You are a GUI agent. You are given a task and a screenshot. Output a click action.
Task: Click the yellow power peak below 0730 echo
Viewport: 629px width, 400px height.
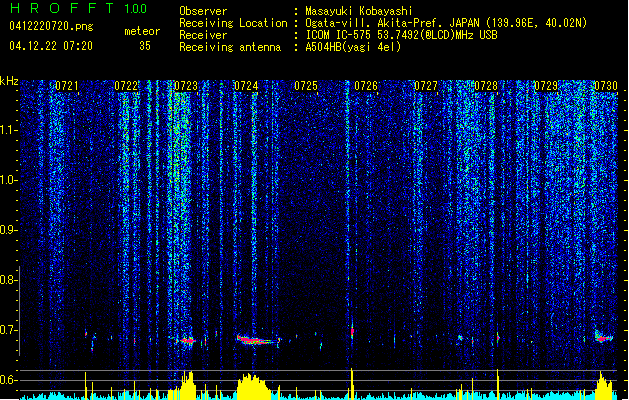tap(604, 386)
